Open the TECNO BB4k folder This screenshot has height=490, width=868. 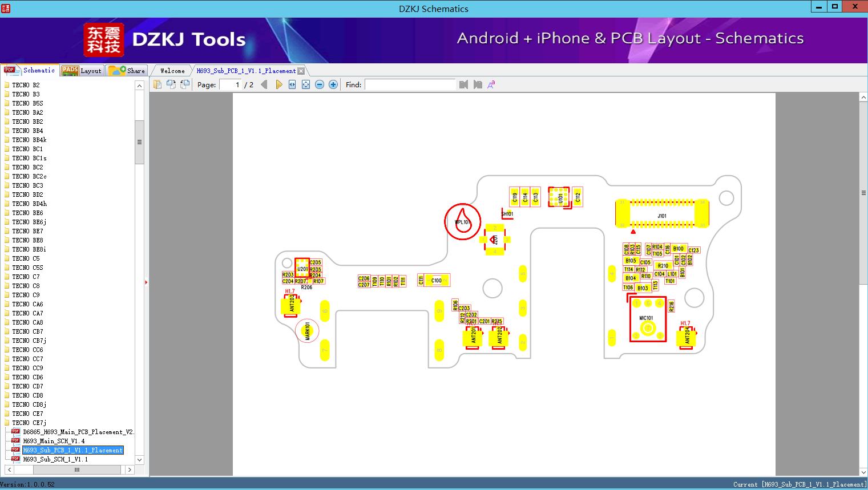click(x=29, y=140)
